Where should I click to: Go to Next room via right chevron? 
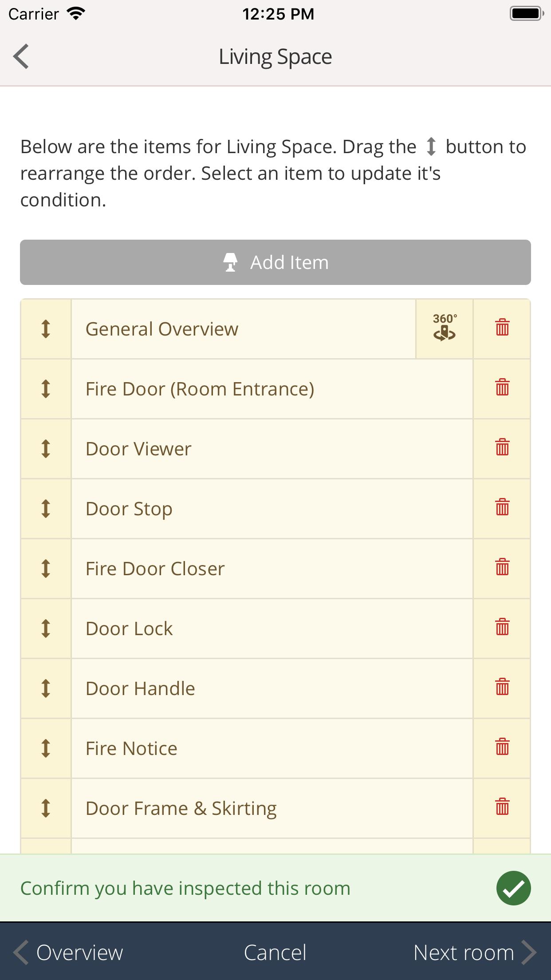[x=475, y=952]
